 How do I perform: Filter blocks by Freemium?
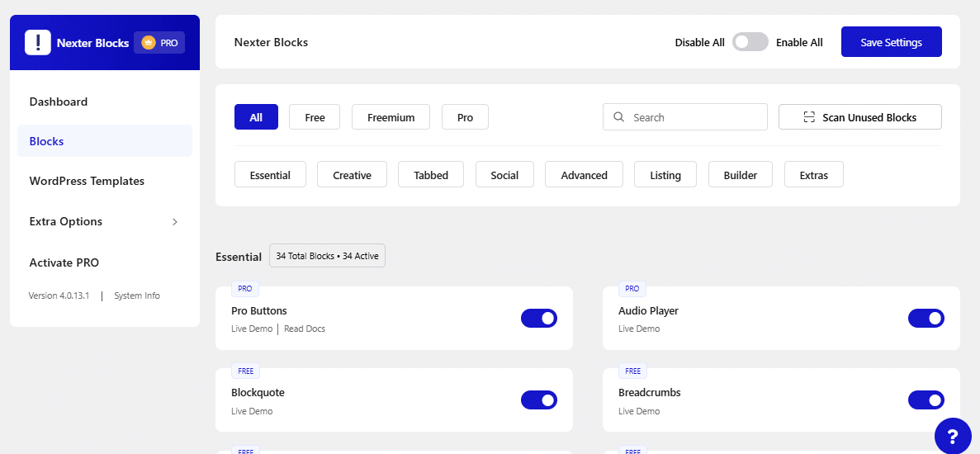(391, 116)
